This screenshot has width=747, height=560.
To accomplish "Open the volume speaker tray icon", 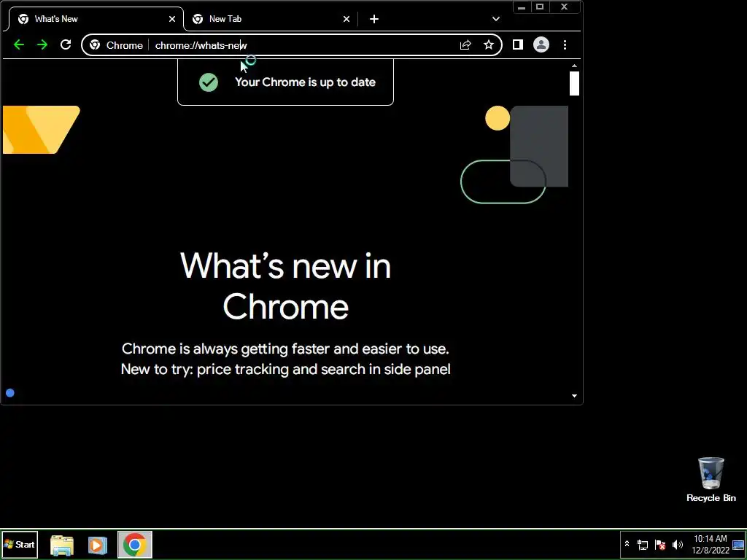I will click(677, 545).
